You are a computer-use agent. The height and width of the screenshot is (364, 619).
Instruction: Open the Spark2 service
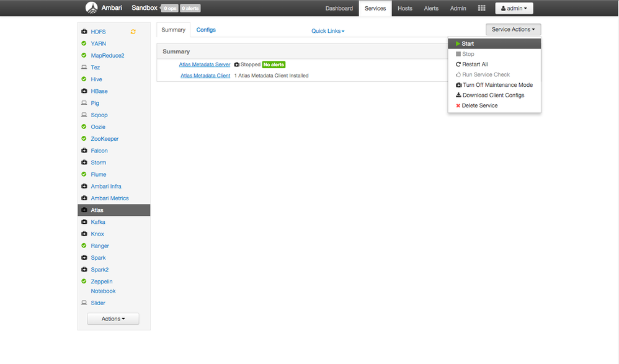coord(99,269)
